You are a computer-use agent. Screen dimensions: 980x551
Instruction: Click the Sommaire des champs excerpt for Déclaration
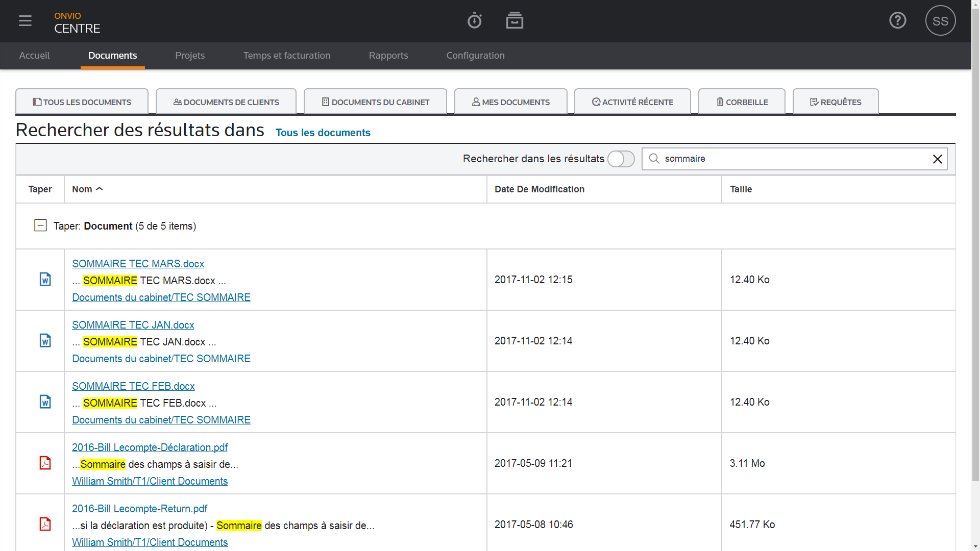155,464
